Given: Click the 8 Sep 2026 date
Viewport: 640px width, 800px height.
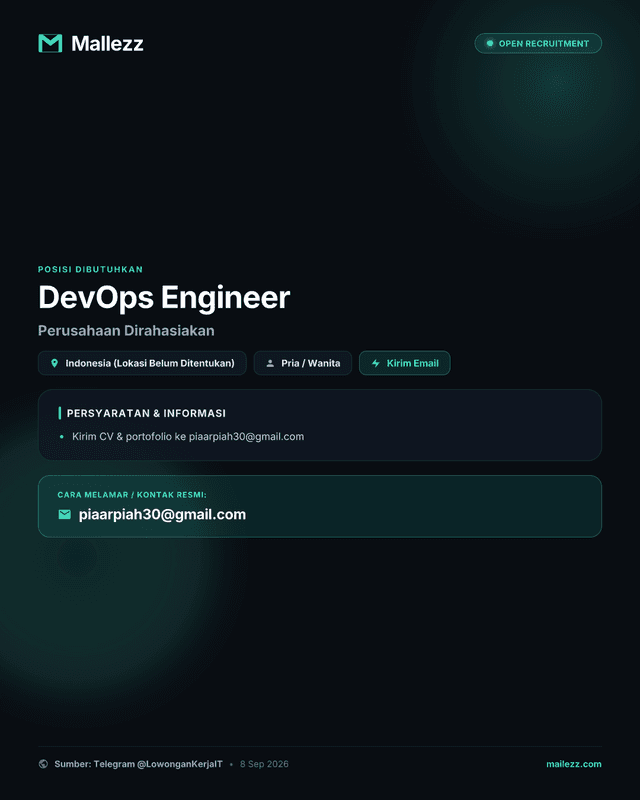Looking at the screenshot, I should pyautogui.click(x=264, y=764).
